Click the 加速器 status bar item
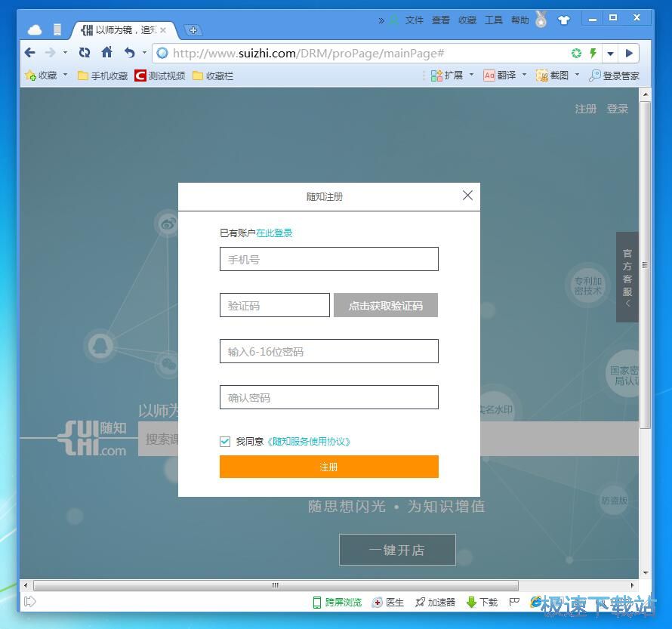Image resolution: width=672 pixels, height=629 pixels. pyautogui.click(x=435, y=603)
